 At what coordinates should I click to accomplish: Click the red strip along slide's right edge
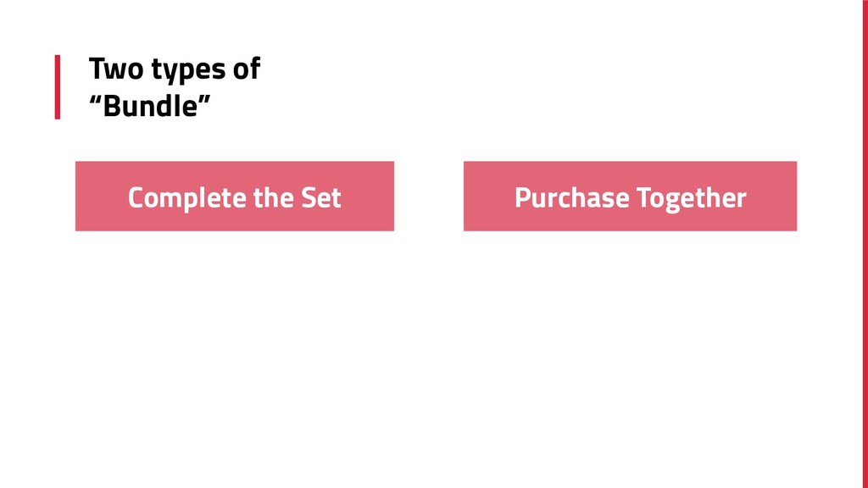coord(865,244)
